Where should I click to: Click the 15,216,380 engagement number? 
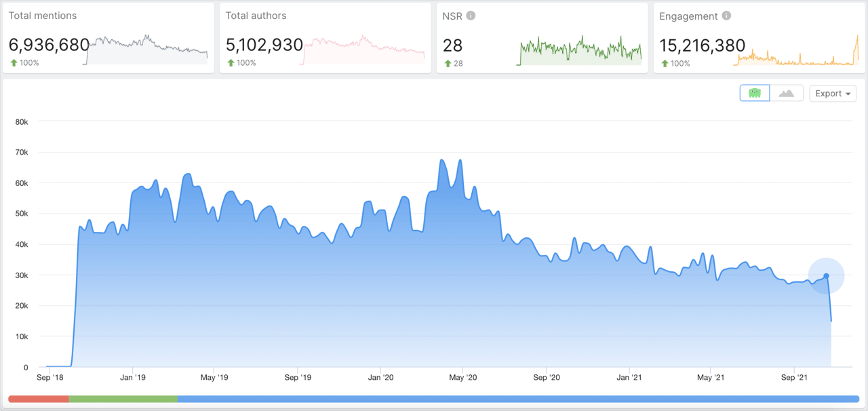[x=702, y=45]
